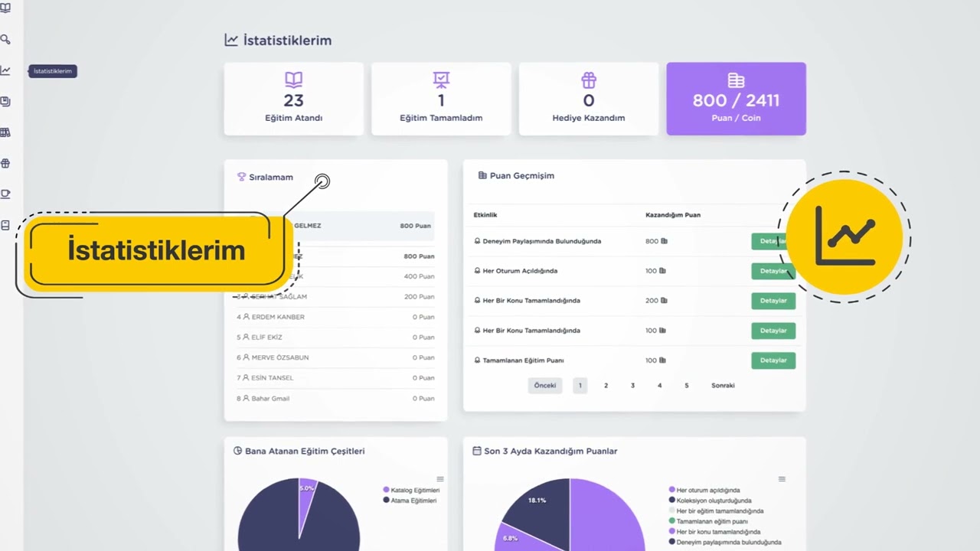Image resolution: width=980 pixels, height=551 pixels.
Task: Open the bookshelf library icon in the sidebar
Action: point(5,132)
